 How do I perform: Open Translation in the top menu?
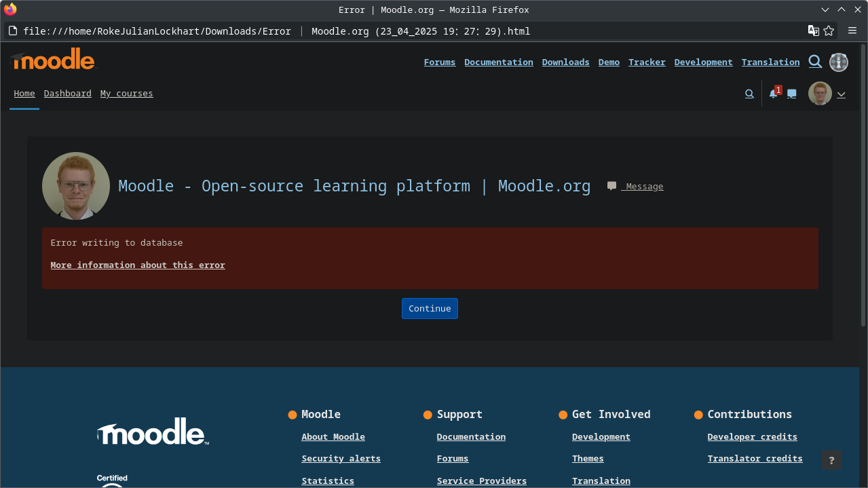click(771, 62)
